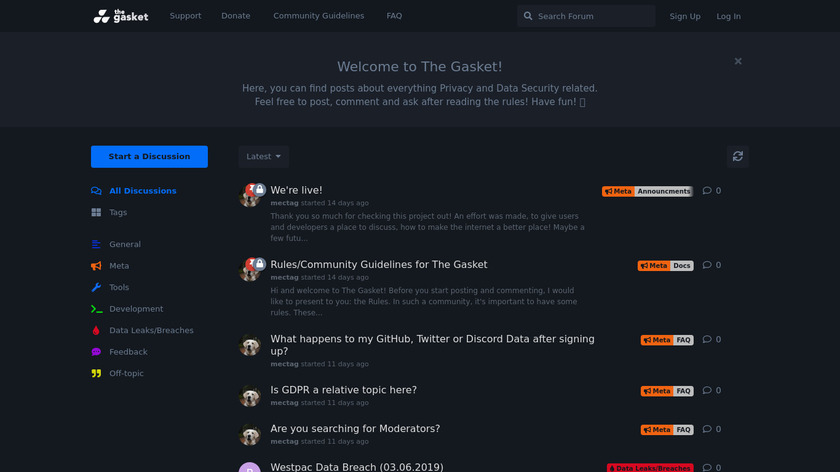Select the Meta megaphone icon in sidebar
Screen dimensions: 840x472
pyautogui.click(x=96, y=266)
